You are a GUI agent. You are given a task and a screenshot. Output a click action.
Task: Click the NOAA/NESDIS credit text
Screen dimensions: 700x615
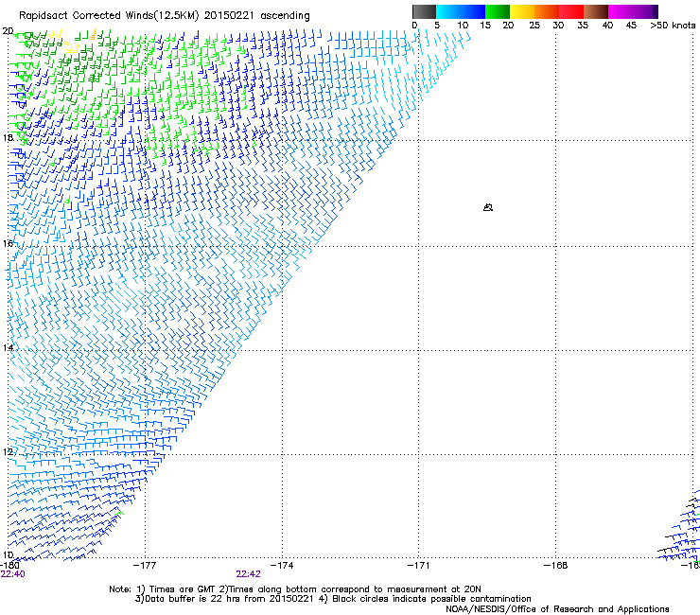coord(557,608)
